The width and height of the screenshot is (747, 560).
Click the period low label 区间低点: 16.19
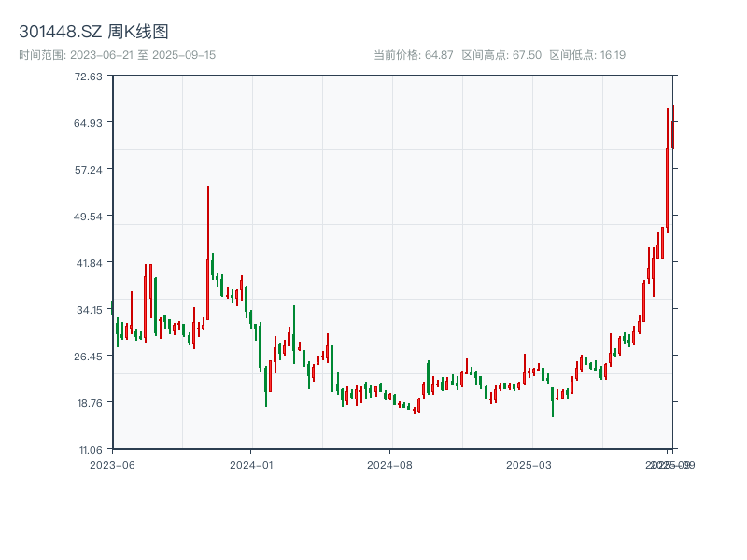pos(587,55)
